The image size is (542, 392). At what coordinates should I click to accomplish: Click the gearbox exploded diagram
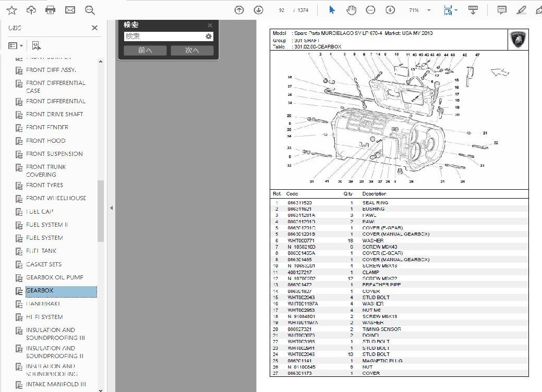click(399, 119)
